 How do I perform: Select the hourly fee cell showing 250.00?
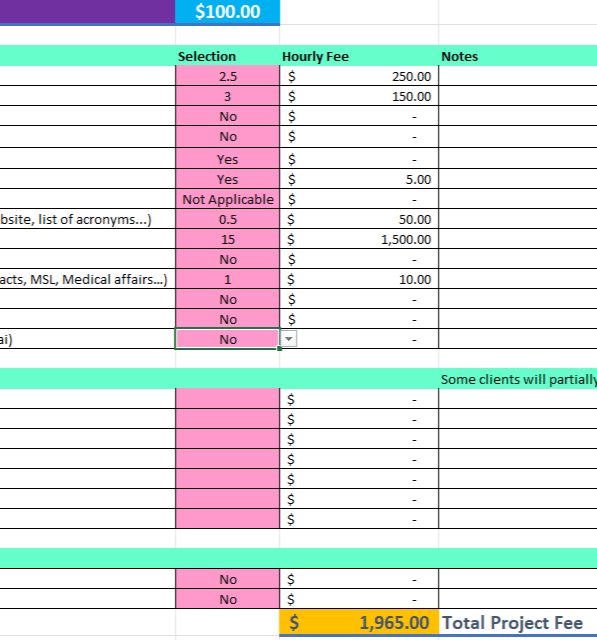click(359, 76)
